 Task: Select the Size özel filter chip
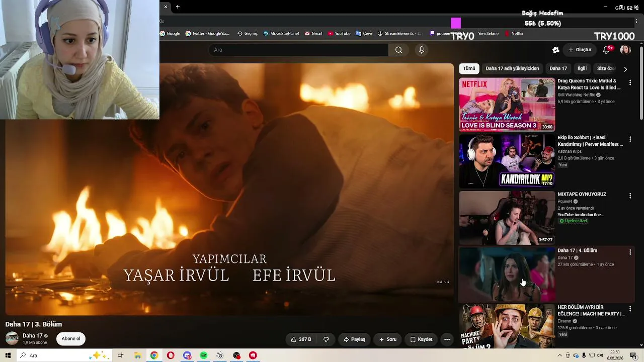pyautogui.click(x=605, y=68)
